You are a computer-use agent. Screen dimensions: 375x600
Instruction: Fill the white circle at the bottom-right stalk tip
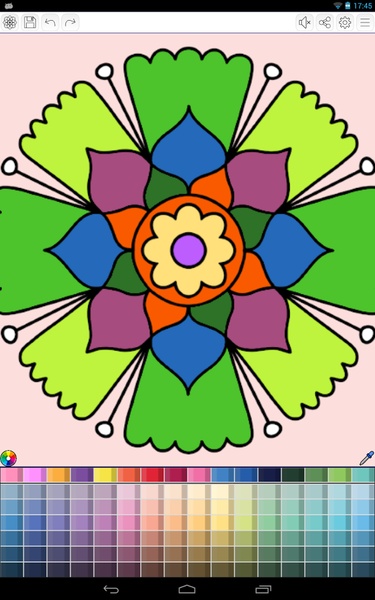(272, 429)
